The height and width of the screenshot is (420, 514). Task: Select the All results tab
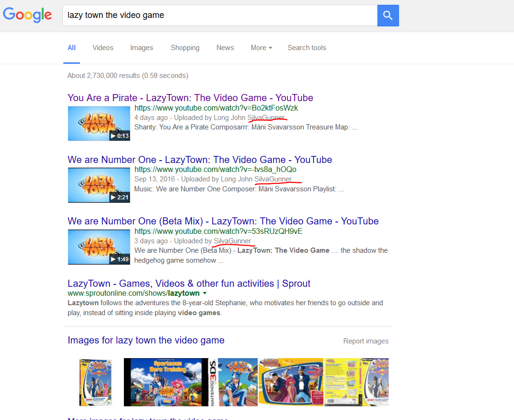click(x=71, y=48)
